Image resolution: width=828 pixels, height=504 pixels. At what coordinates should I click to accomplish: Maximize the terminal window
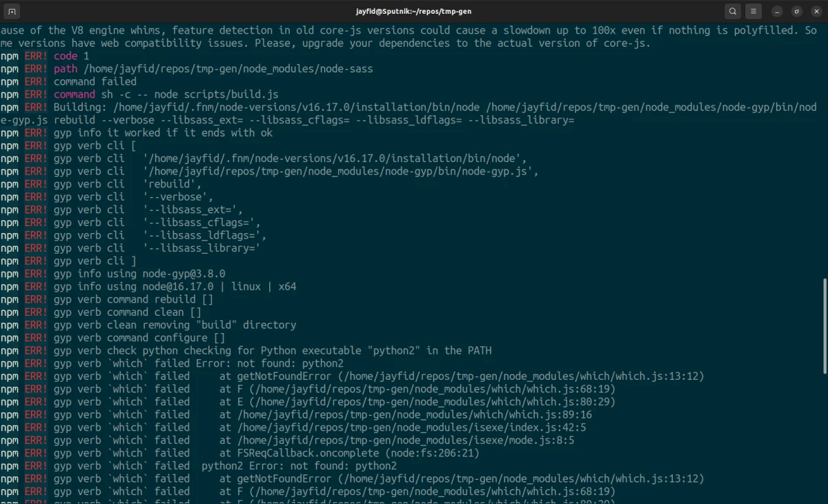click(x=797, y=11)
